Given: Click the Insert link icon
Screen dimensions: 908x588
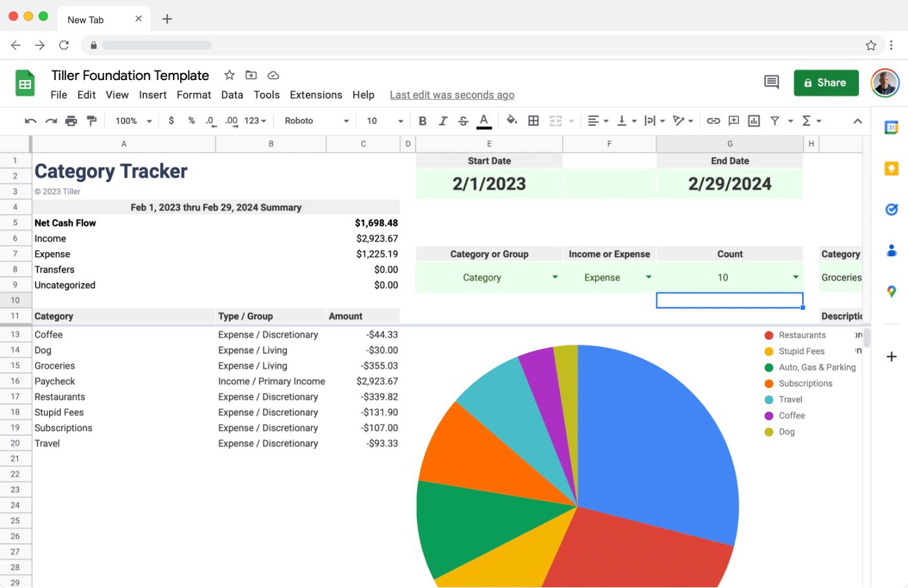Looking at the screenshot, I should pyautogui.click(x=713, y=121).
